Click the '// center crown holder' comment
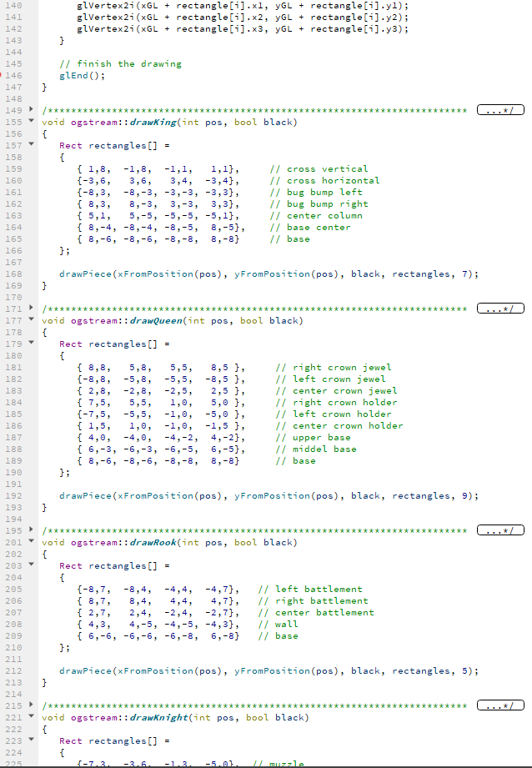The height and width of the screenshot is (768, 532). click(x=339, y=426)
